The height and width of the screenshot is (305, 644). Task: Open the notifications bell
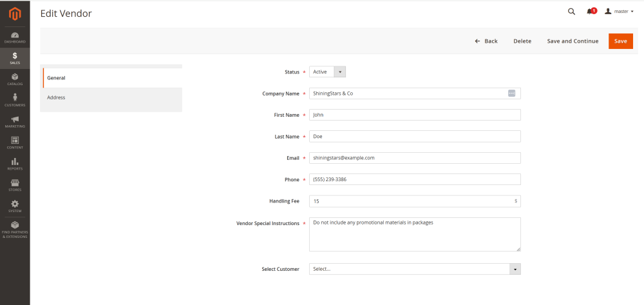click(x=590, y=12)
